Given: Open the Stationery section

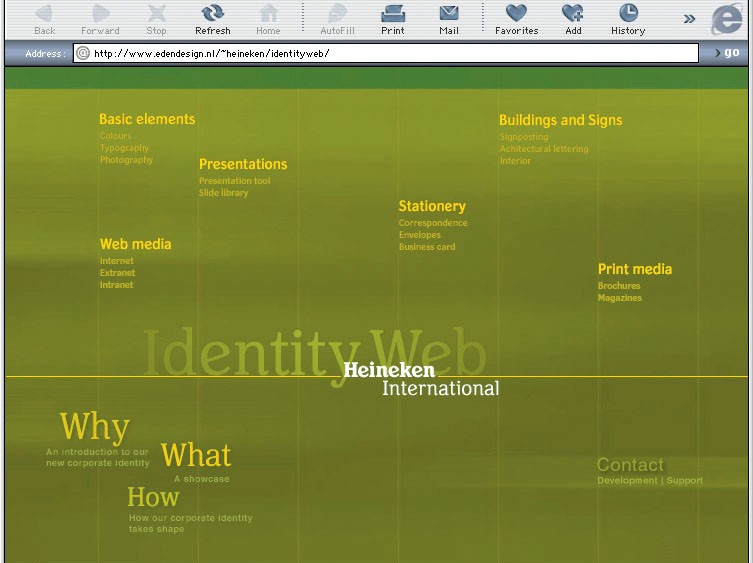Looking at the screenshot, I should point(432,207).
